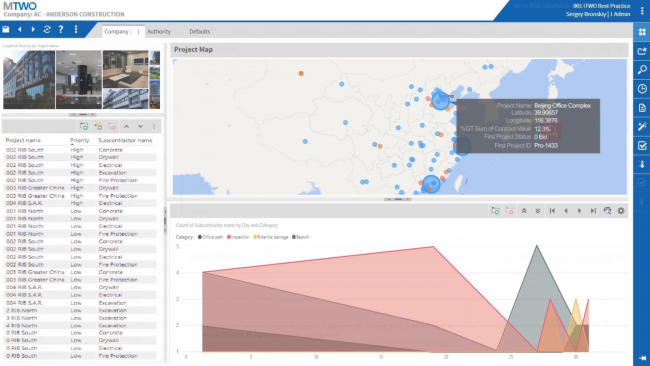
Task: Click the Inspection legend swatch
Action: 228,237
